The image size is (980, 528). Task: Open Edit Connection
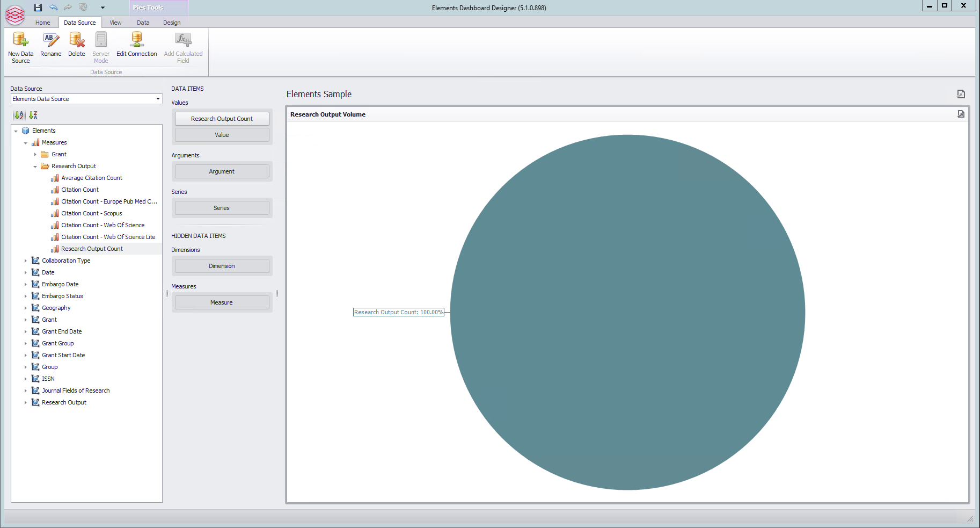pyautogui.click(x=136, y=40)
